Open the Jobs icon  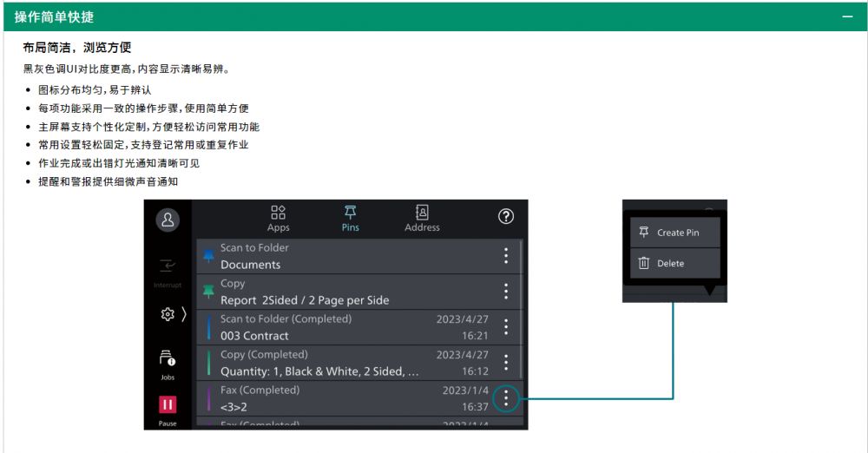point(168,361)
